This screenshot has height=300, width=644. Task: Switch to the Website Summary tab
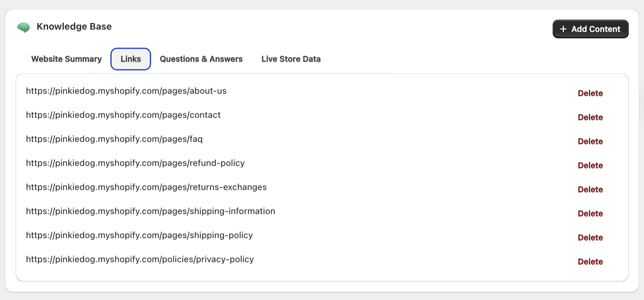[66, 59]
